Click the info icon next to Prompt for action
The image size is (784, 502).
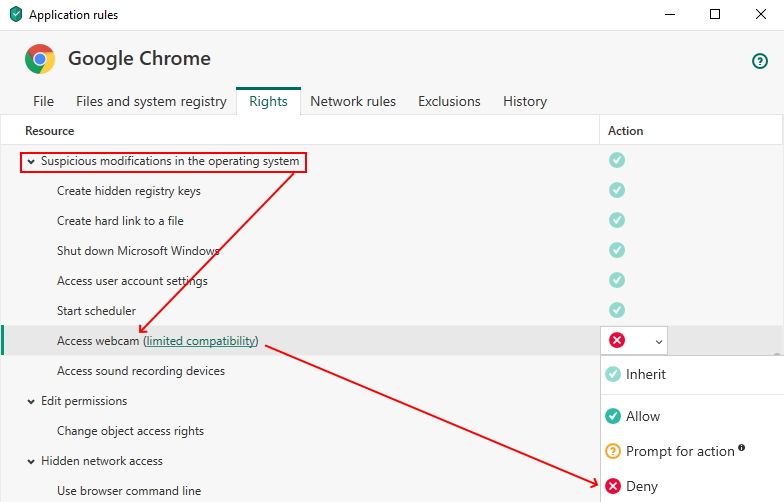(x=742, y=448)
